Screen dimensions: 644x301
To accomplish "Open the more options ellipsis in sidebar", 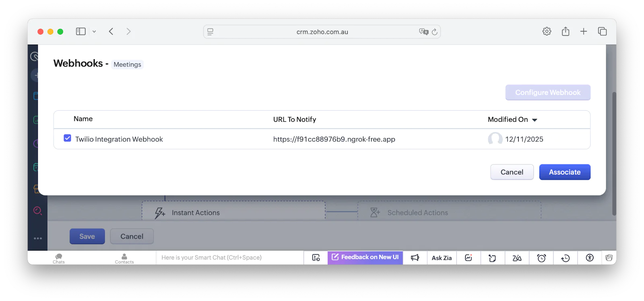I will pos(38,239).
